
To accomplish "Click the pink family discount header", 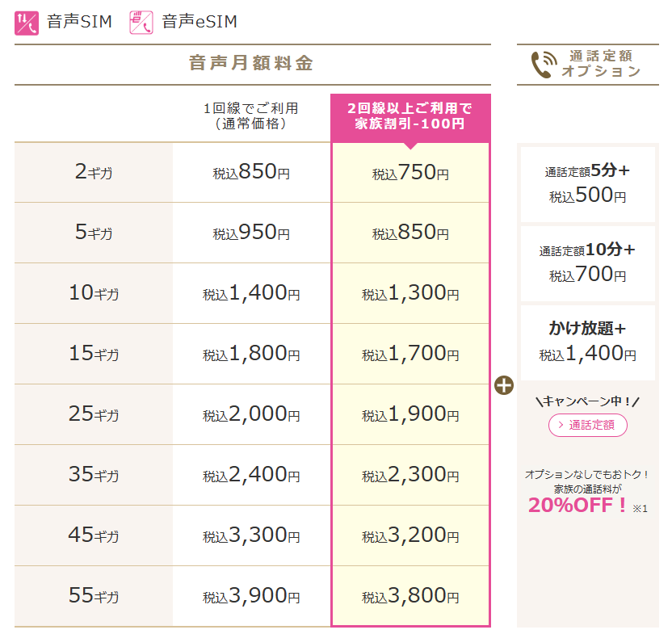I will click(410, 116).
